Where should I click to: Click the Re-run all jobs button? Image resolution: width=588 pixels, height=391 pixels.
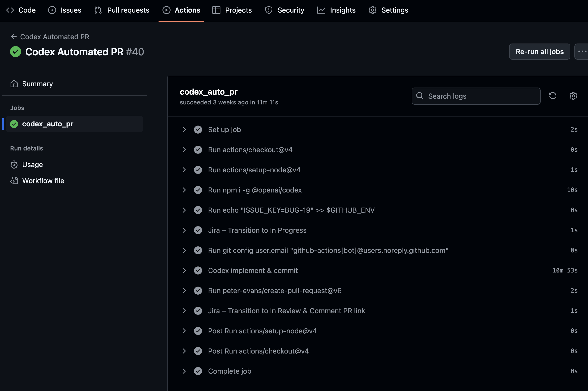click(x=539, y=51)
